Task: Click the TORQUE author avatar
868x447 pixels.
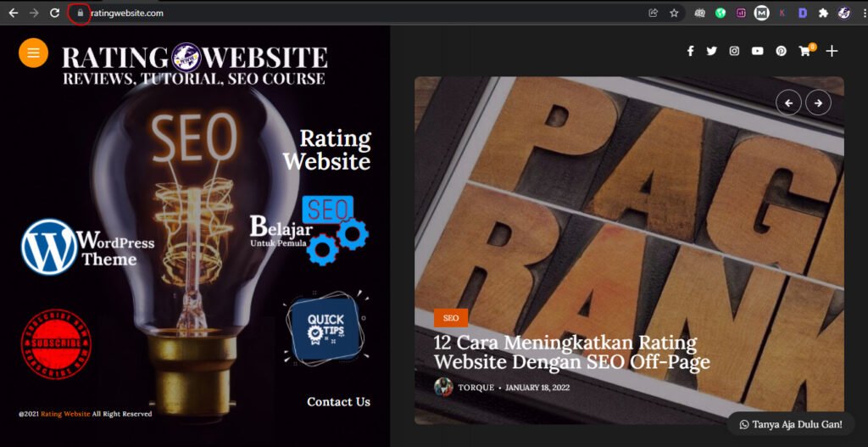Action: pos(443,387)
